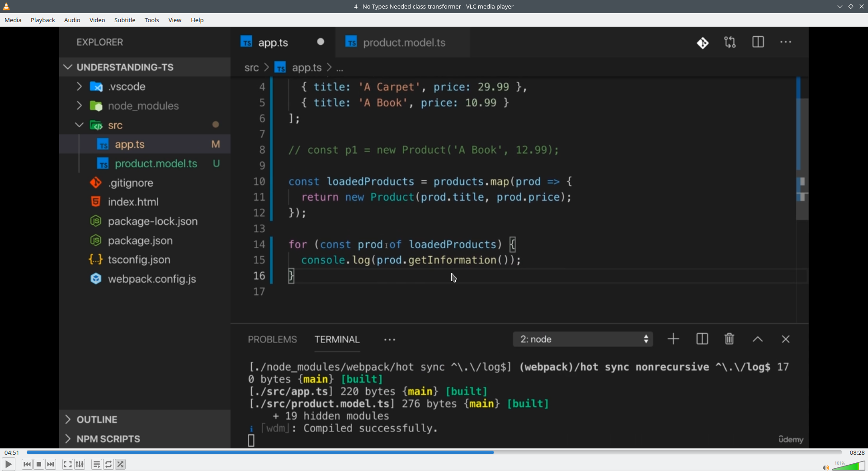The width and height of the screenshot is (868, 471).
Task: Toggle random shuffle playback
Action: tap(120, 464)
